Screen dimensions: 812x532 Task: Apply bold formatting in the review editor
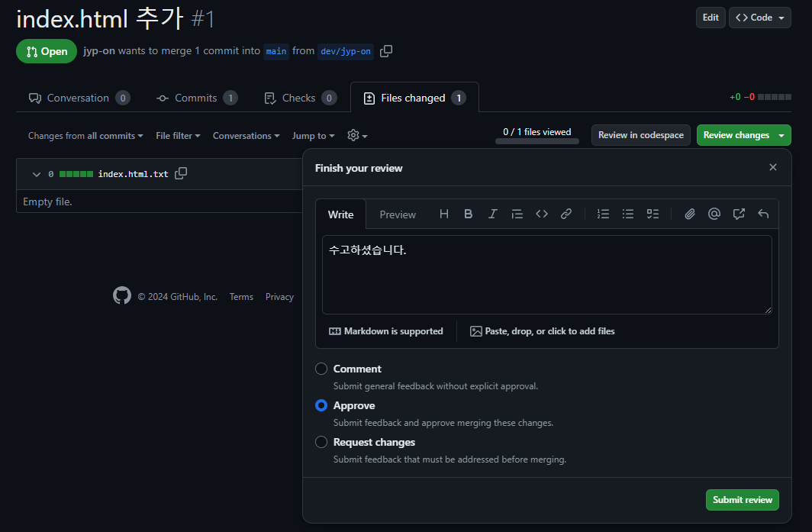tap(468, 214)
